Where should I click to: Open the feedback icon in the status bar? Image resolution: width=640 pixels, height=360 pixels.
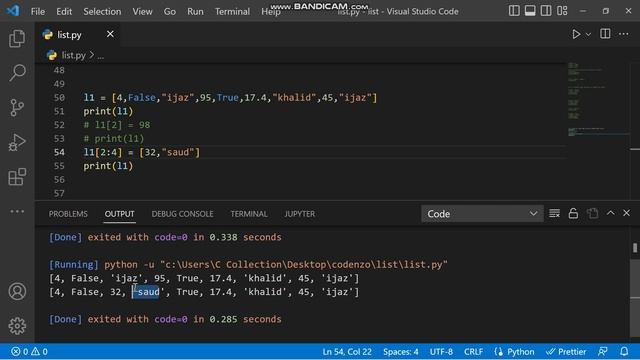point(602,351)
